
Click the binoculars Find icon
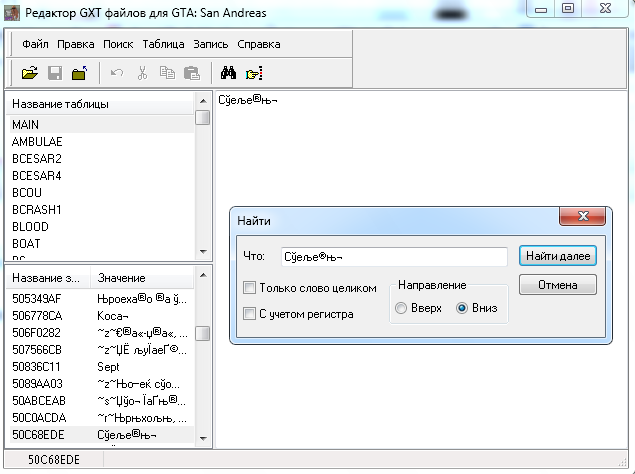coord(228,73)
